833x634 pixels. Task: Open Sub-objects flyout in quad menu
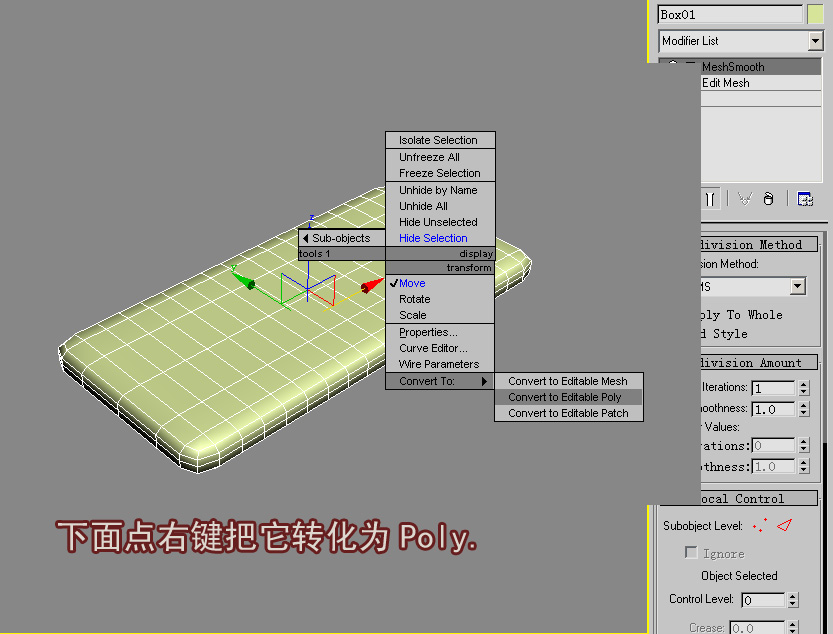tap(342, 238)
